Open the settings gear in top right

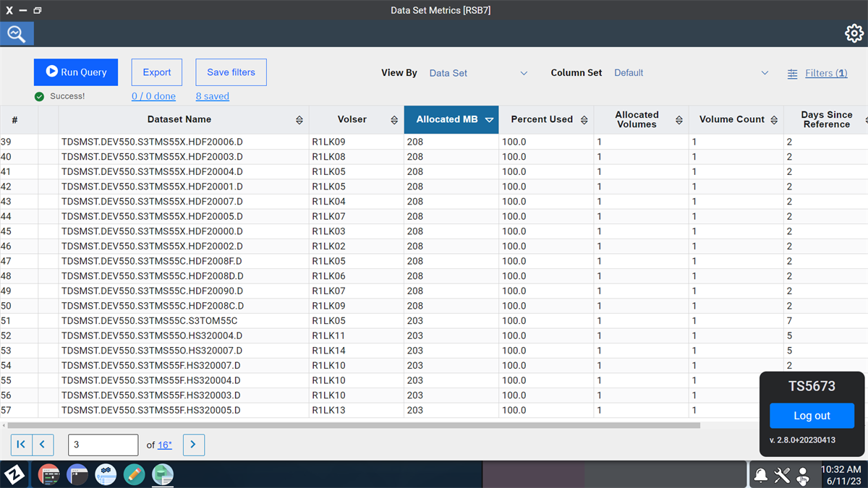coord(854,33)
